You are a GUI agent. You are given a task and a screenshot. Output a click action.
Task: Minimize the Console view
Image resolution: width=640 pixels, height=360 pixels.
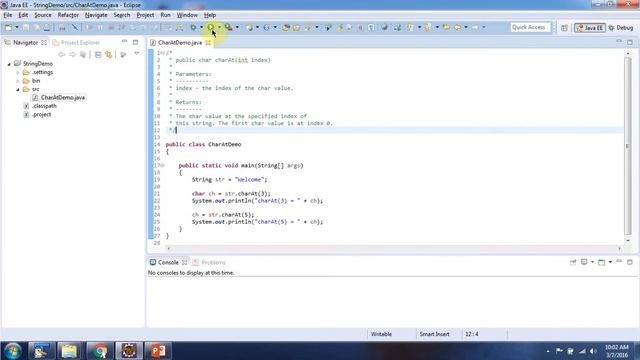619,261
